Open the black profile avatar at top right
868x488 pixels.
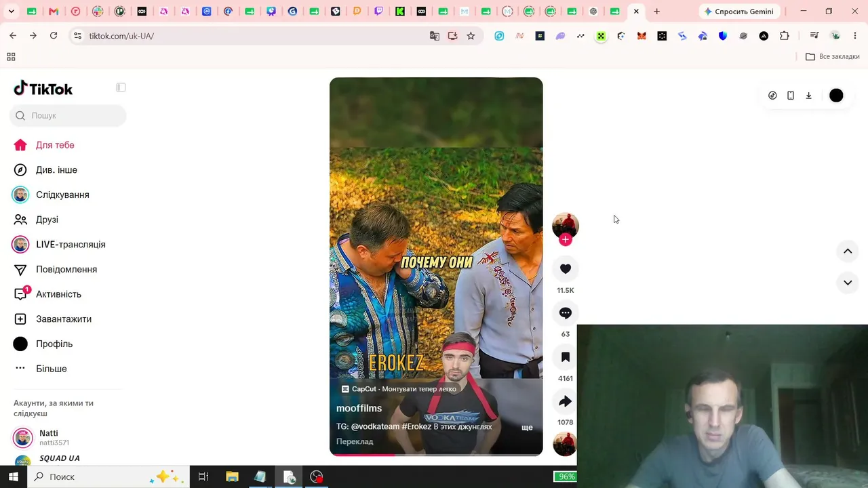(836, 96)
